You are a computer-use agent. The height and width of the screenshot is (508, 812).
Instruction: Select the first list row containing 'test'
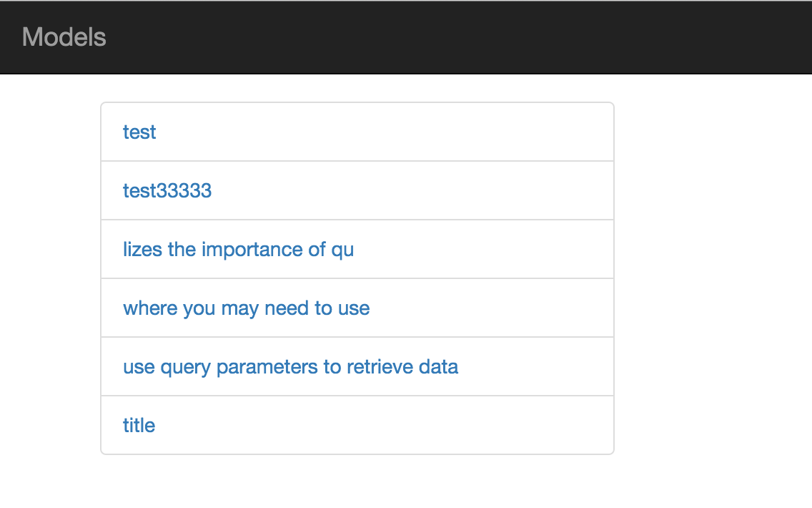point(357,132)
